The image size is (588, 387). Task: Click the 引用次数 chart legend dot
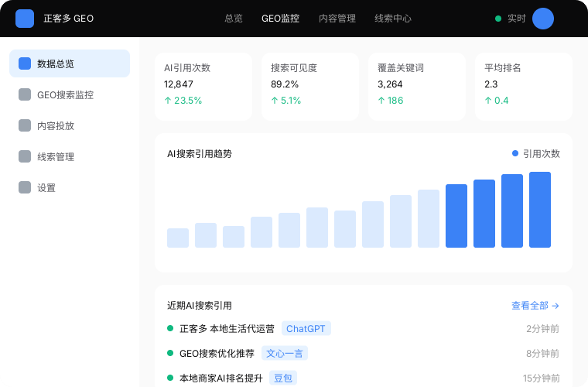click(x=515, y=153)
